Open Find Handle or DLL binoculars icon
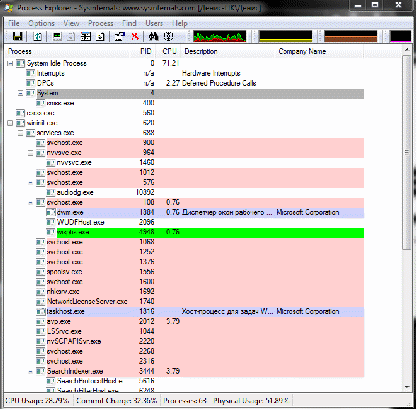Viewport: 417px width, 410px height. pyautogui.click(x=153, y=36)
